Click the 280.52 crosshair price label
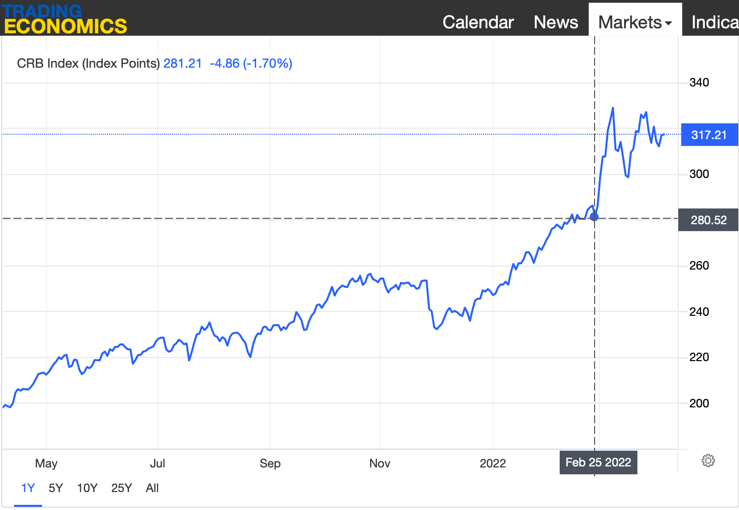Image resolution: width=739 pixels, height=510 pixels. point(708,219)
